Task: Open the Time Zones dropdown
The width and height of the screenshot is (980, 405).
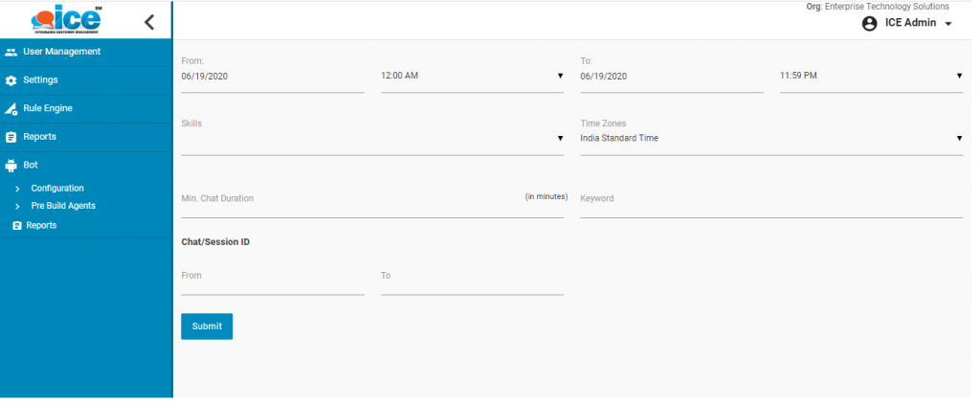Action: coord(770,139)
